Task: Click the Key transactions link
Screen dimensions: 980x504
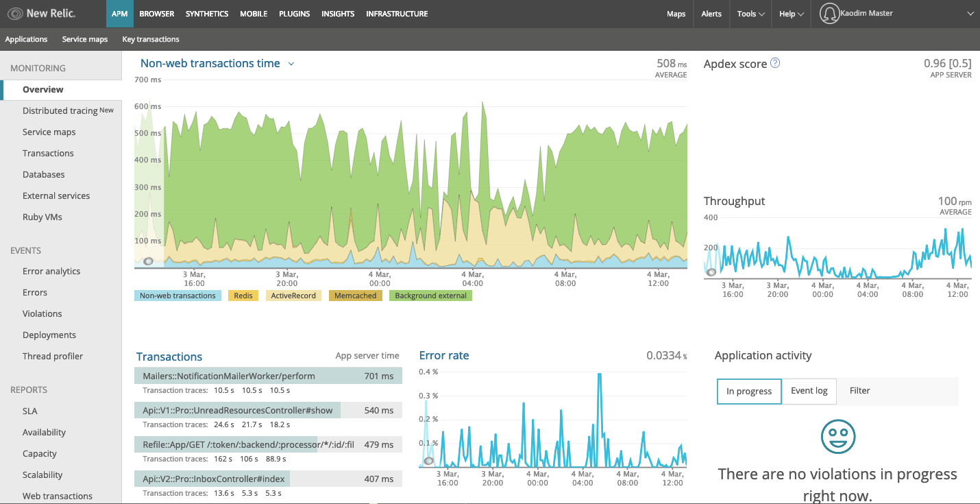Action: (x=151, y=39)
